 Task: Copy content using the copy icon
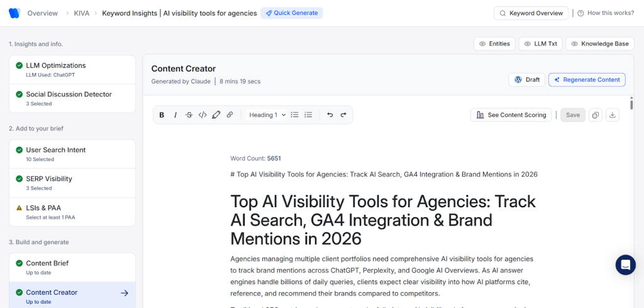[596, 115]
